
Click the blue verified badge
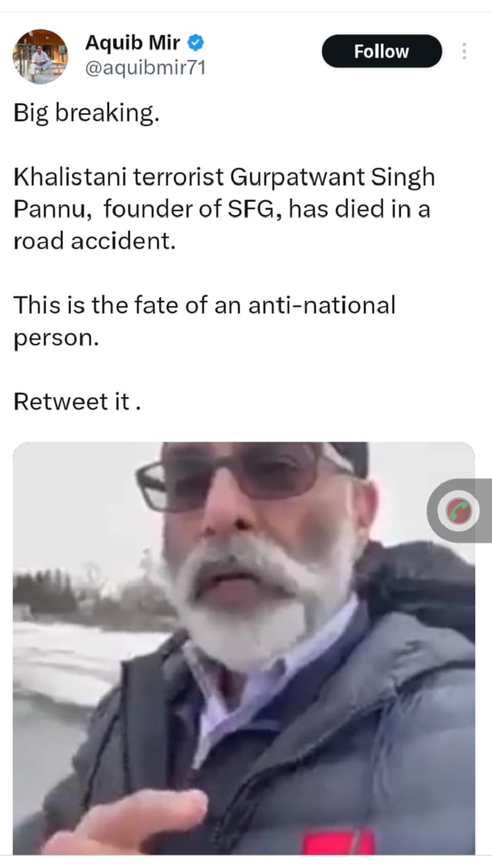point(195,45)
